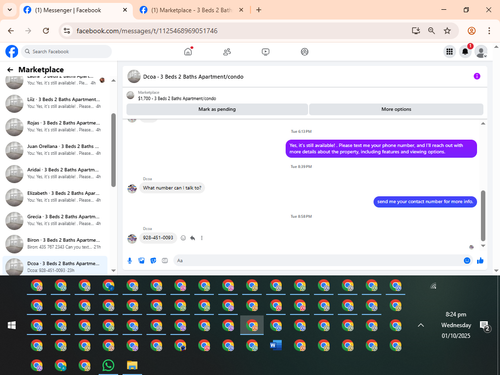
Task: Open the Facebook menu grid icon
Action: (450, 52)
